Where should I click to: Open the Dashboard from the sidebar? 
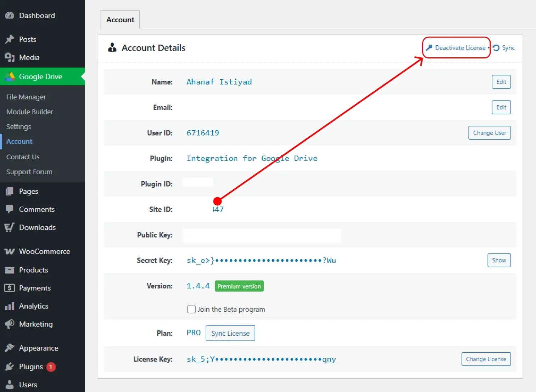10,15
